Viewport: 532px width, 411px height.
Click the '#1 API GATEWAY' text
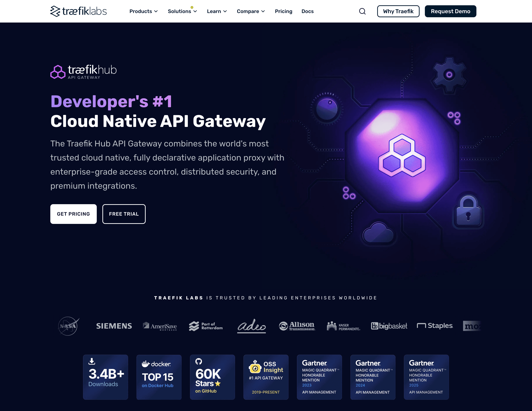tap(266, 378)
